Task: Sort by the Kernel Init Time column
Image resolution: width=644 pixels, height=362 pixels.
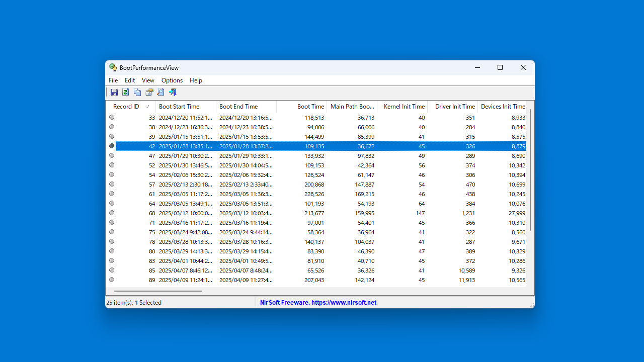Action: (x=404, y=107)
